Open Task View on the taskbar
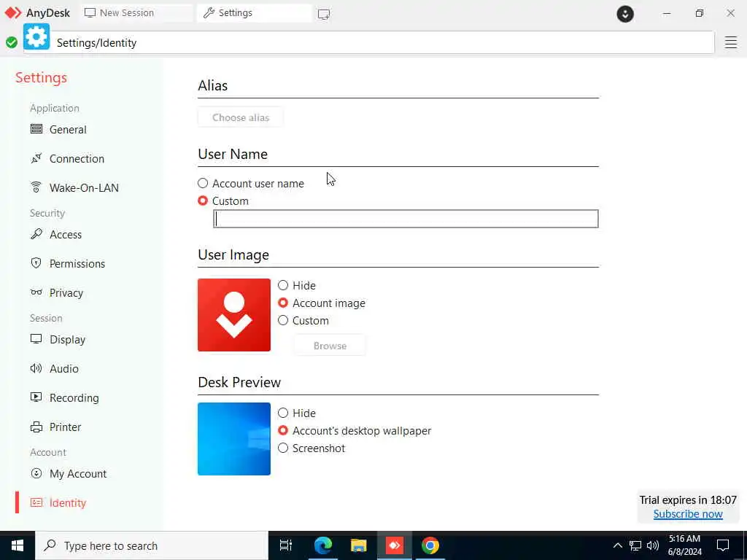This screenshot has height=560, width=747. (x=285, y=545)
